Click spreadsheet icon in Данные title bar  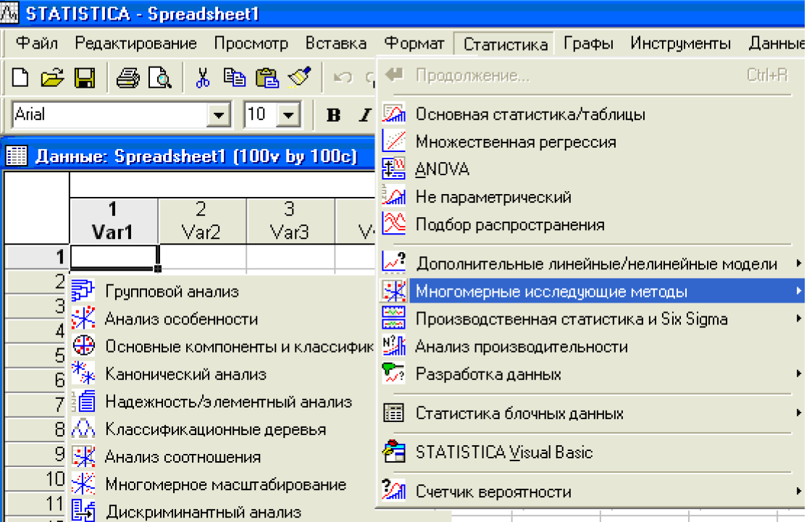click(17, 156)
